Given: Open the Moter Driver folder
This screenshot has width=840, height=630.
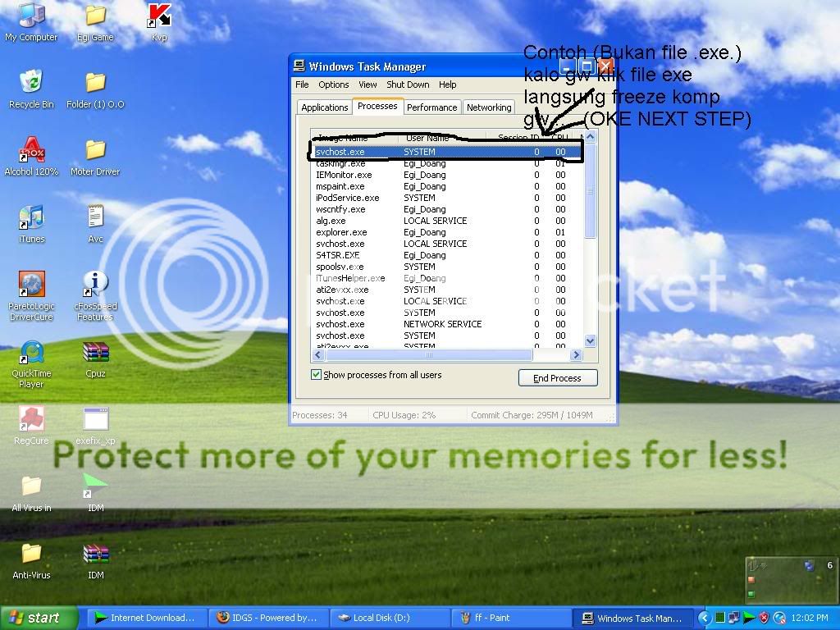Looking at the screenshot, I should tap(95, 156).
